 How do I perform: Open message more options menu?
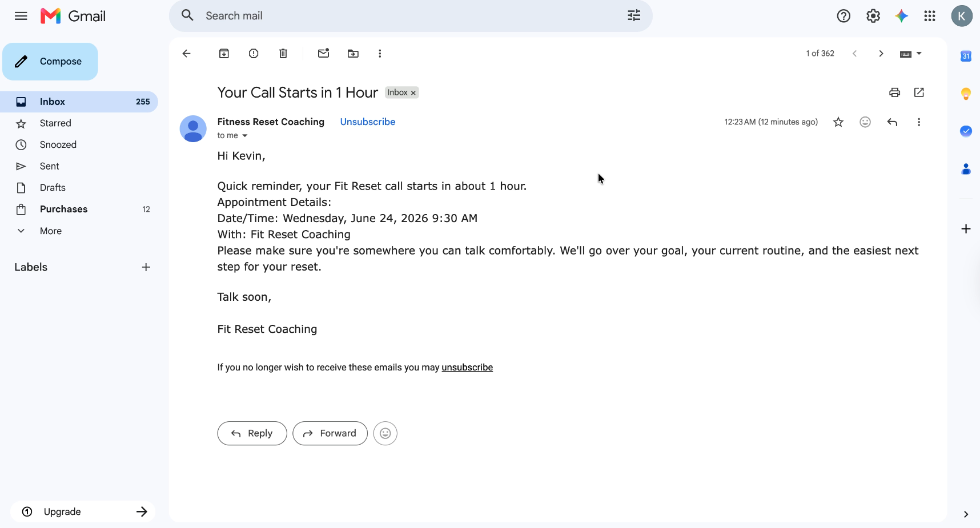click(919, 122)
